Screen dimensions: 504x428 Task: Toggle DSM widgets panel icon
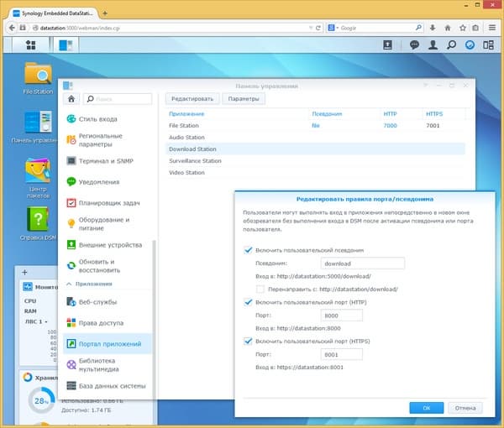pyautogui.click(x=488, y=45)
